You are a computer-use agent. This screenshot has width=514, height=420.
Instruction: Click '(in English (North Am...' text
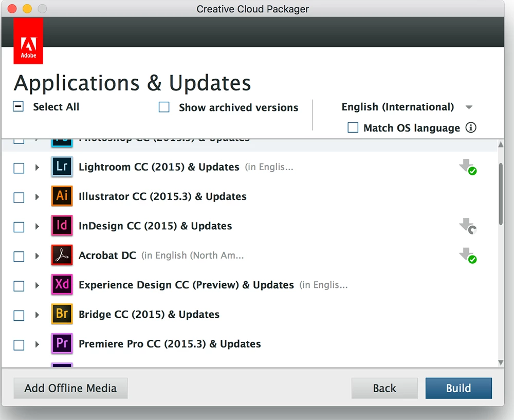[193, 255]
